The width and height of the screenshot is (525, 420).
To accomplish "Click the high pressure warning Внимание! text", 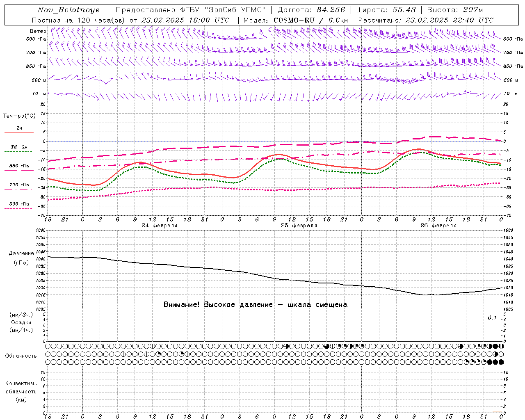I will (x=256, y=305).
